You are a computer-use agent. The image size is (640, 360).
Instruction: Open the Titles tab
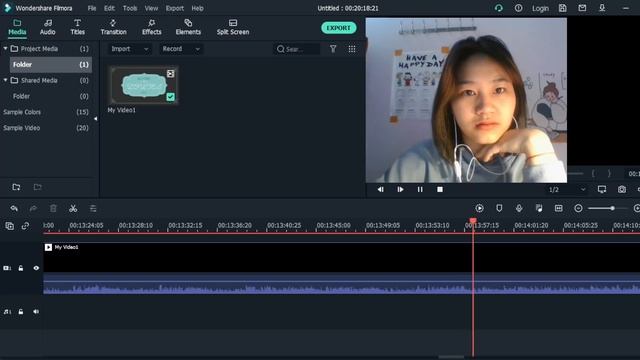pos(78,27)
